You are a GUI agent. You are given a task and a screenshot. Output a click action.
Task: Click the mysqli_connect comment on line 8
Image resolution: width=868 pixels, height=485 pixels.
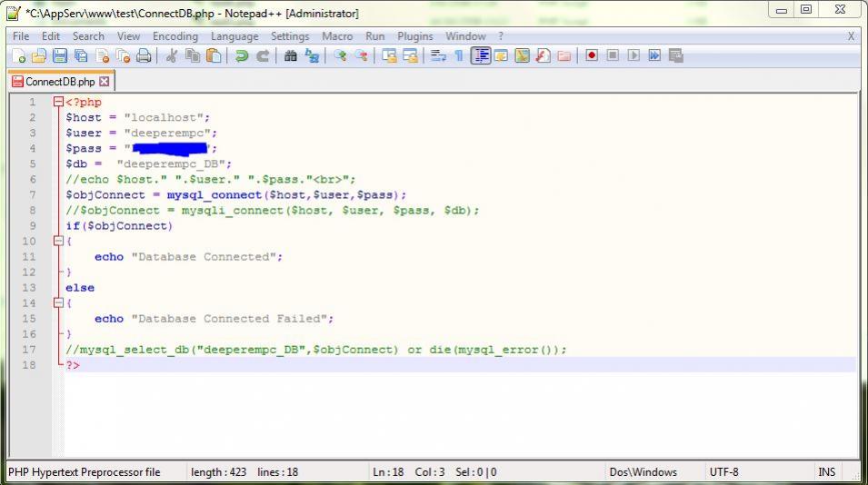(272, 210)
